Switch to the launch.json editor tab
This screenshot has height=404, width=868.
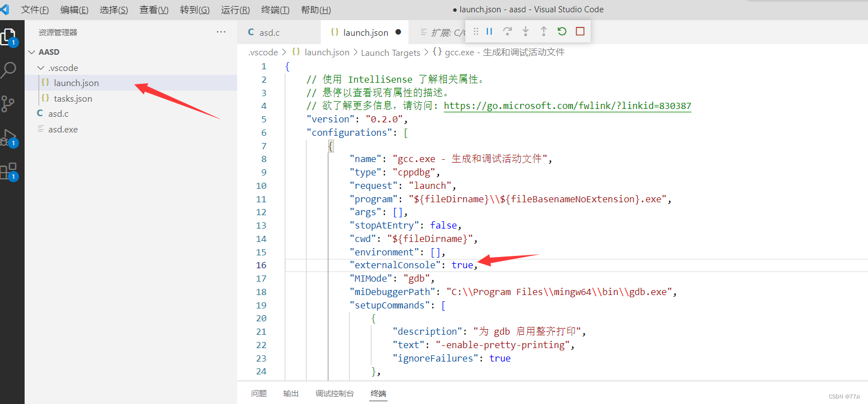click(x=365, y=32)
